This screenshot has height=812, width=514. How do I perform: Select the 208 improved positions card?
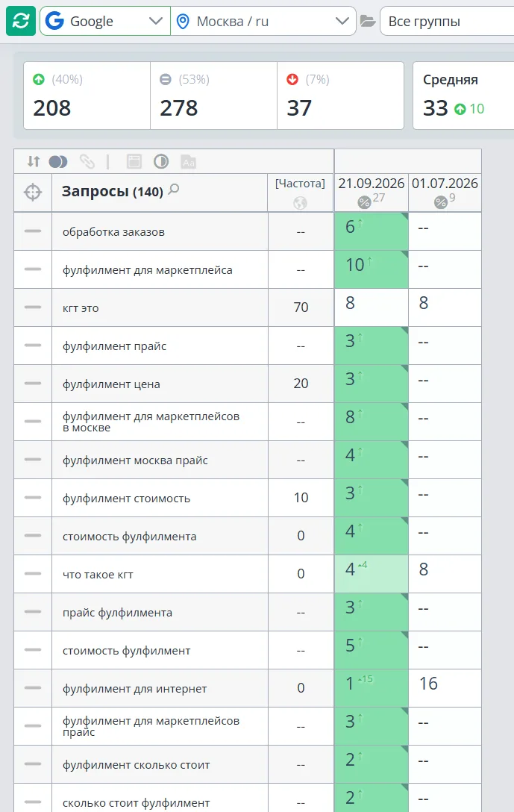tap(87, 96)
